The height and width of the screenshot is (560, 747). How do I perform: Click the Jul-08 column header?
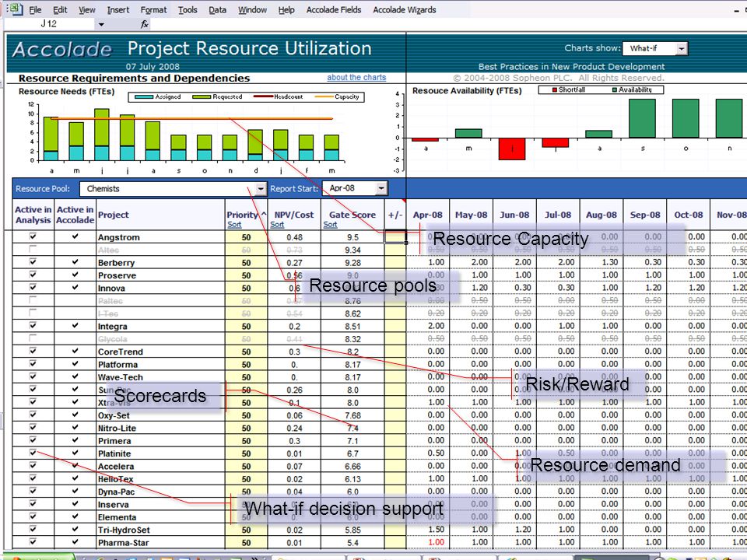click(x=558, y=215)
